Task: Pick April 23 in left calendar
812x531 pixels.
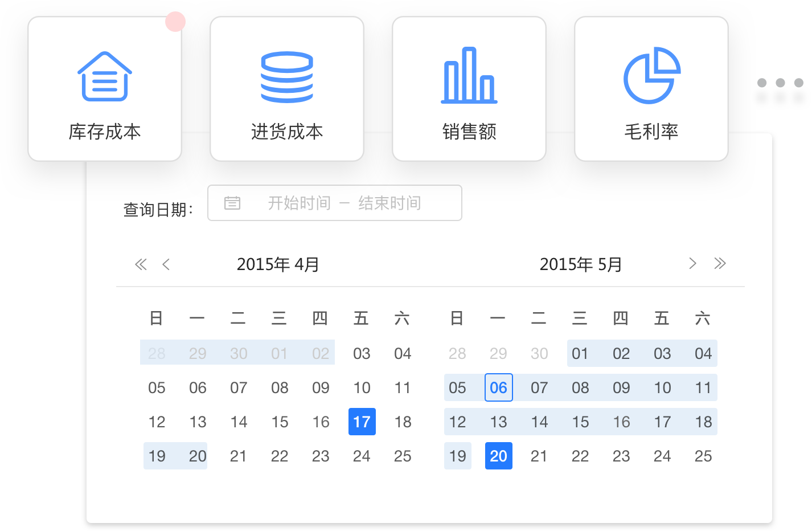Action: [x=321, y=456]
